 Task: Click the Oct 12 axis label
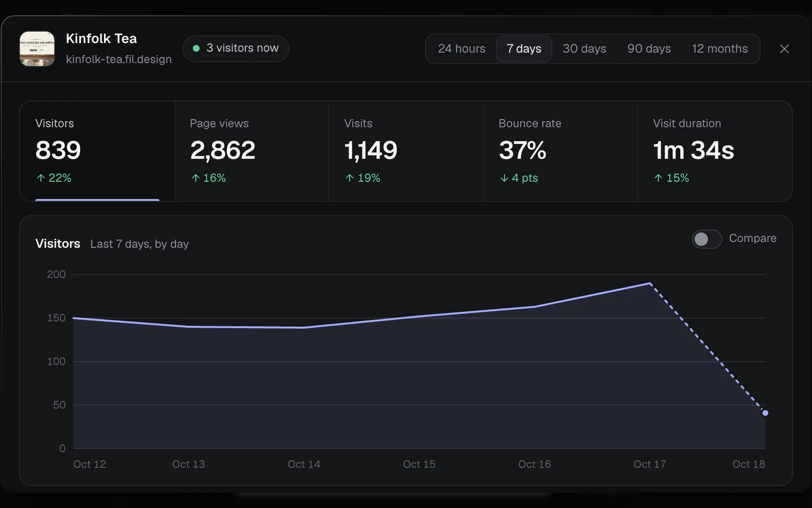90,464
